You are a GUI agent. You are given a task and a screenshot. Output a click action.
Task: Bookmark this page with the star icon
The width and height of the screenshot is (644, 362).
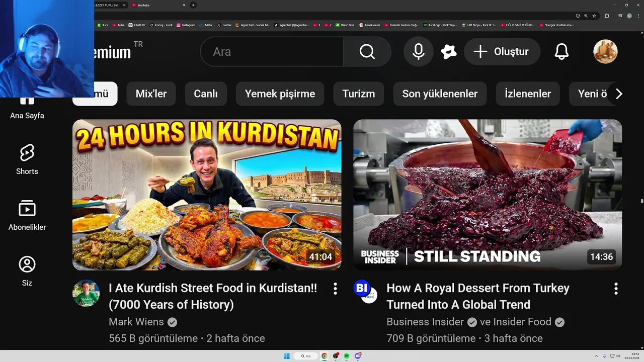(594, 16)
